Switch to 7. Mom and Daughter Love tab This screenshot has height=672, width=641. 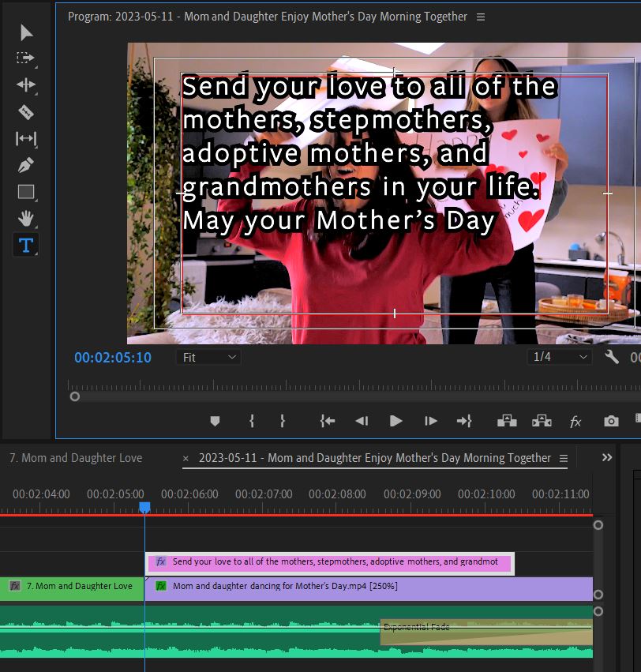pos(76,458)
